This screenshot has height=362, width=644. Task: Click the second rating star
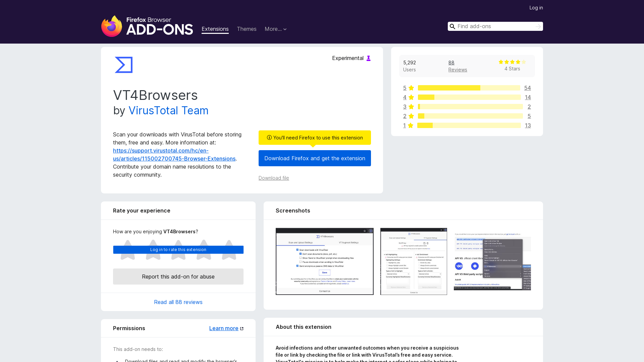click(153, 250)
